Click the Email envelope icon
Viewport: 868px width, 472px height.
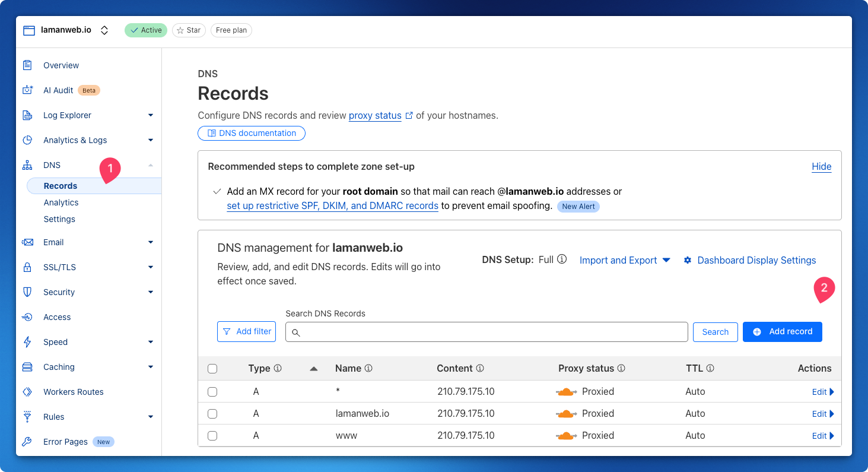coord(27,242)
